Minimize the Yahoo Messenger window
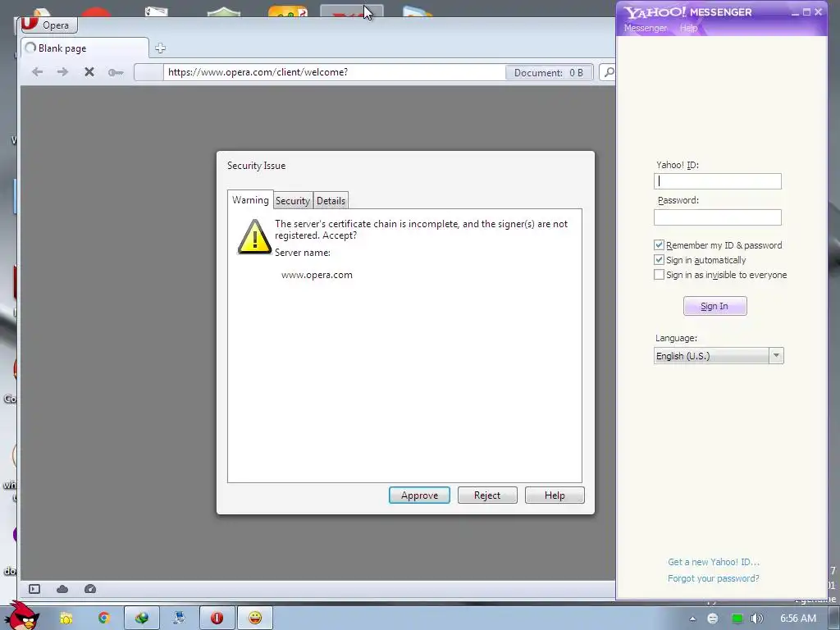Image resolution: width=840 pixels, height=630 pixels. (x=795, y=11)
